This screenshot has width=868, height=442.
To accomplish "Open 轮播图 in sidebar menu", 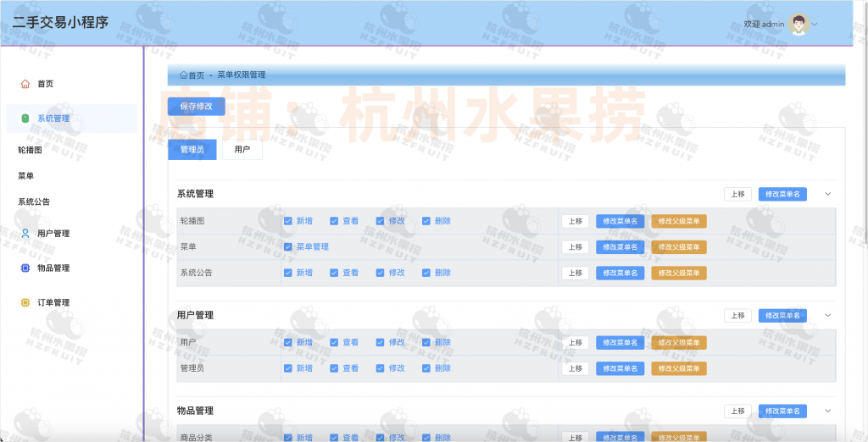I will point(30,150).
